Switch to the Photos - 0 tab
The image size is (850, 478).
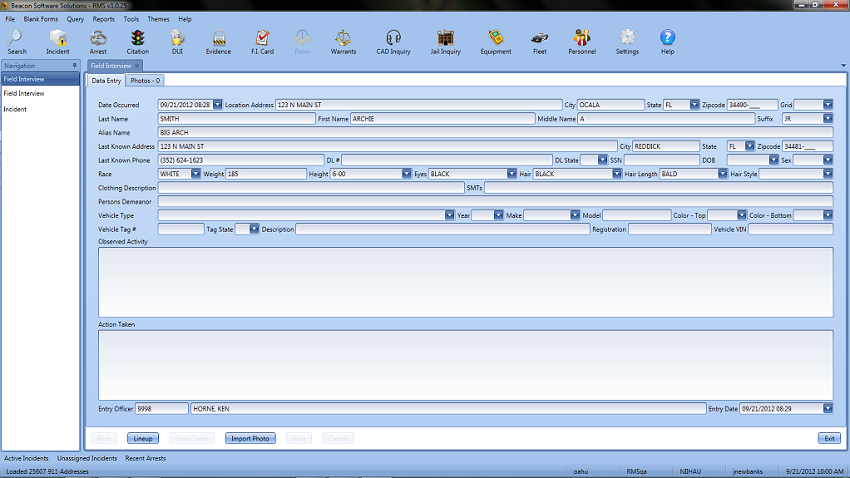(146, 80)
